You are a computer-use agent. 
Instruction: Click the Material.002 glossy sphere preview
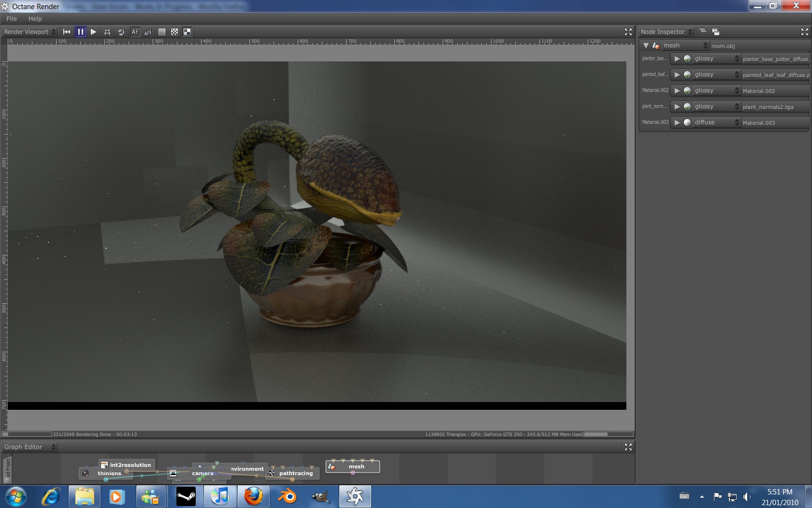[687, 90]
